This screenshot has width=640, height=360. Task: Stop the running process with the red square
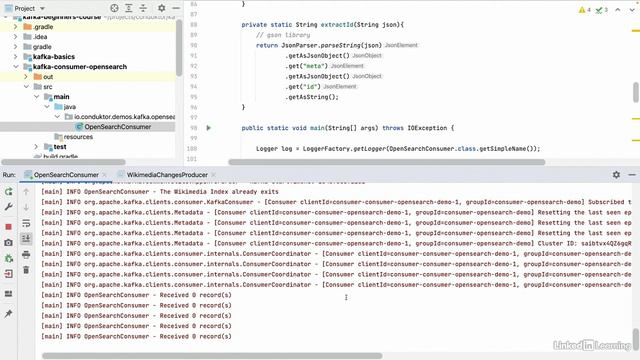[9, 227]
